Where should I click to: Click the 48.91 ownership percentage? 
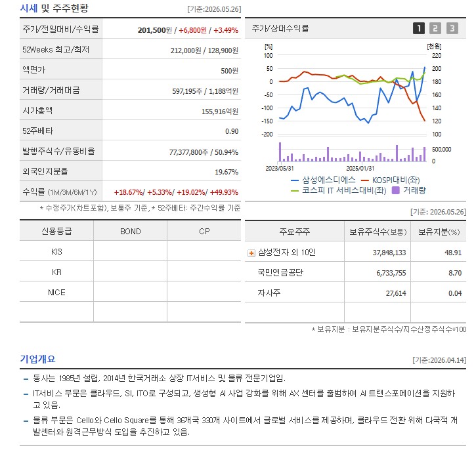[x=453, y=253]
